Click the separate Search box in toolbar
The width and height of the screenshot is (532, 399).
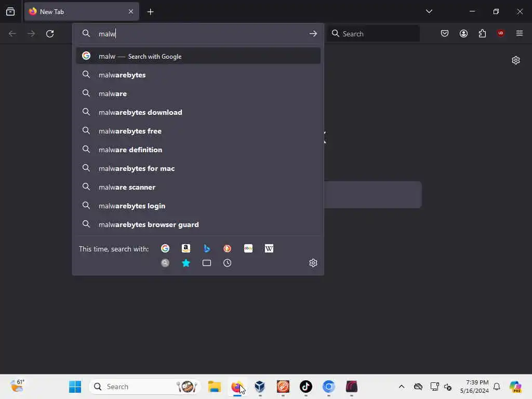point(373,34)
